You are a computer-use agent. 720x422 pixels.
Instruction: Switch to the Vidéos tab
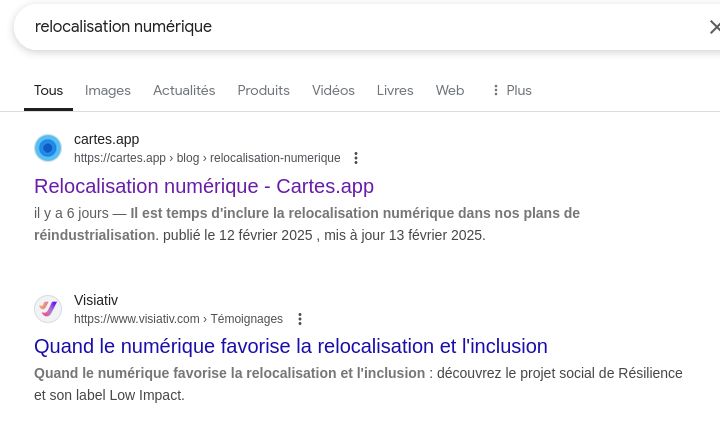[333, 90]
